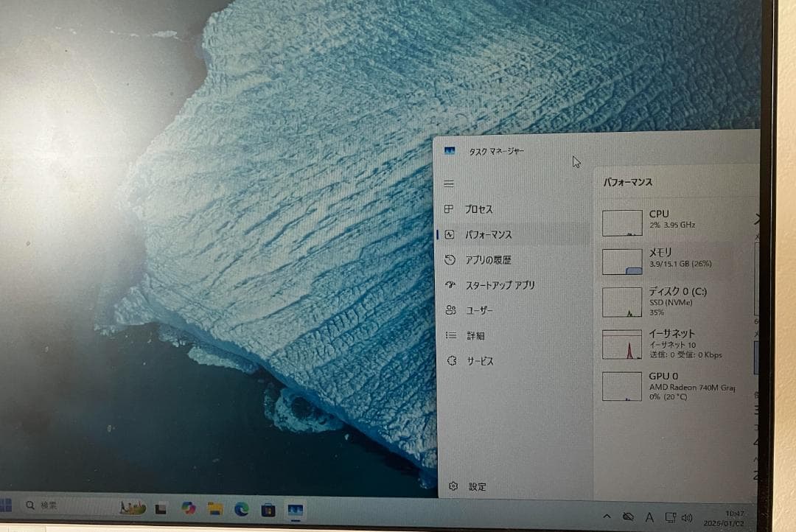The height and width of the screenshot is (532, 796).
Task: Open the メモリ (Memory) usage details
Action: pyautogui.click(x=660, y=261)
